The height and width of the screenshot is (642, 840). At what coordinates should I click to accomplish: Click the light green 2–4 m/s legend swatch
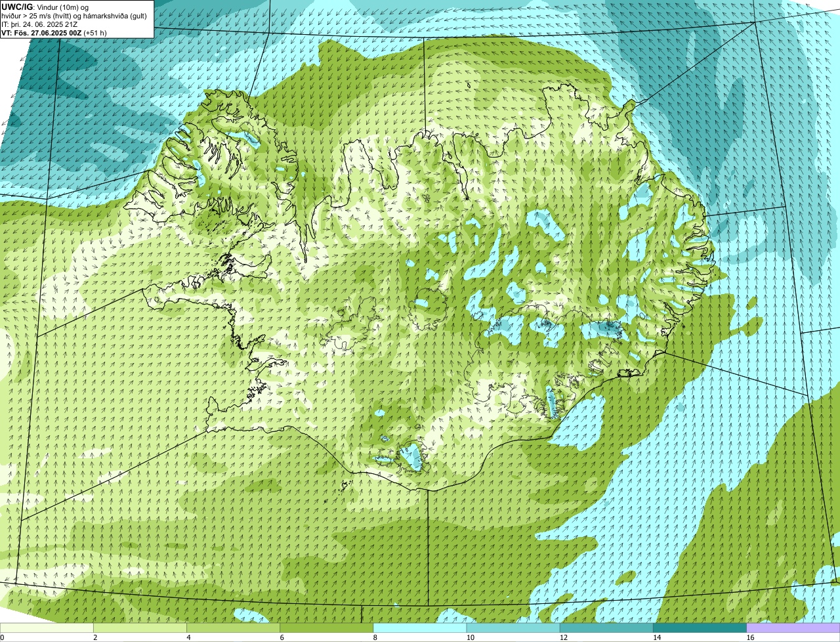point(140,628)
